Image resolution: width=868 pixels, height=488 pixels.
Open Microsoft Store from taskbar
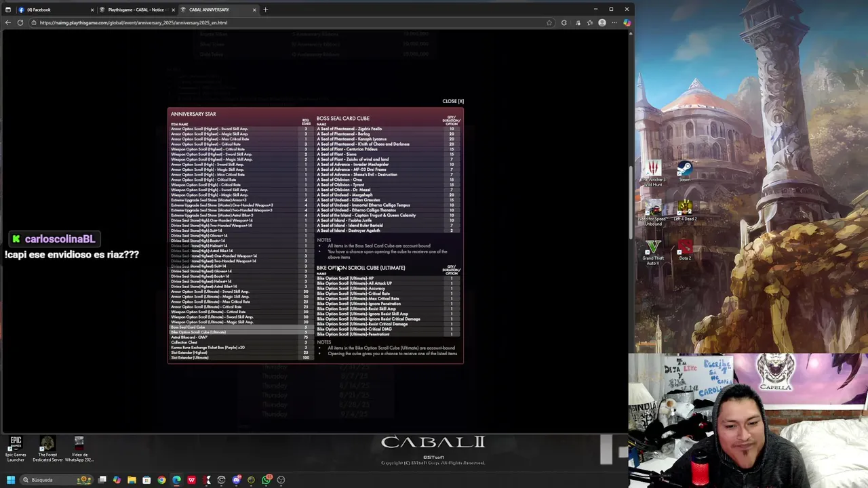tap(146, 480)
